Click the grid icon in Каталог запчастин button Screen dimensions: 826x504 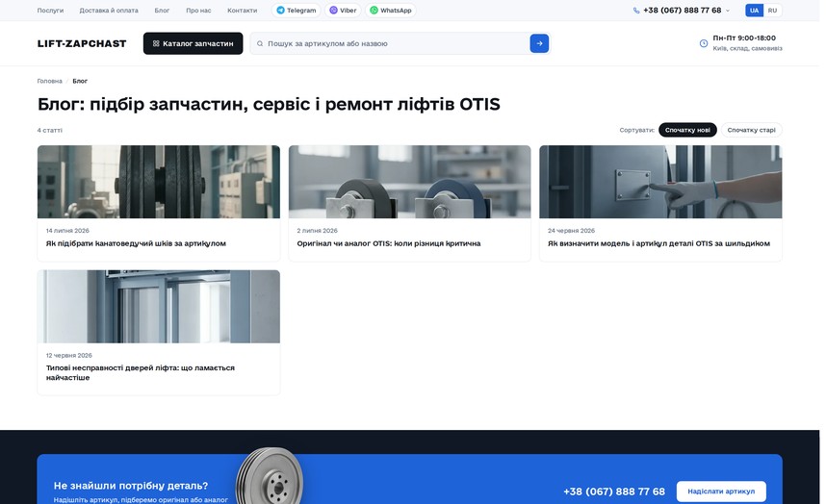[156, 43]
